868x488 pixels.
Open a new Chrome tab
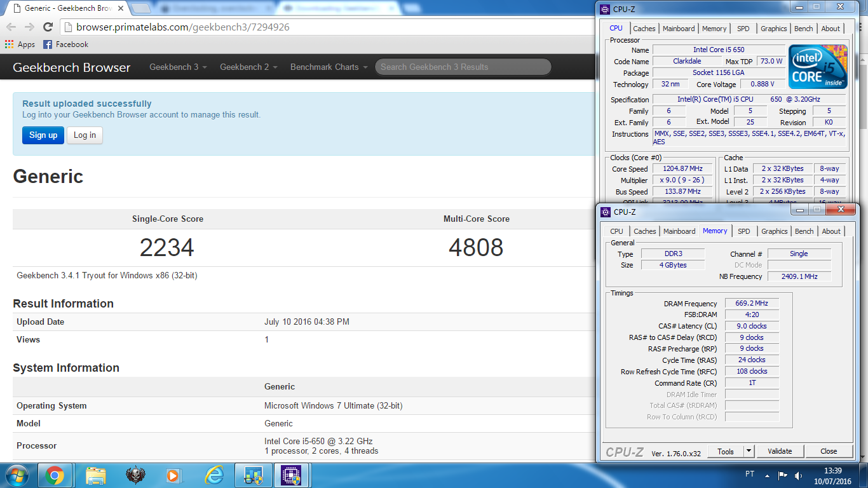(141, 8)
